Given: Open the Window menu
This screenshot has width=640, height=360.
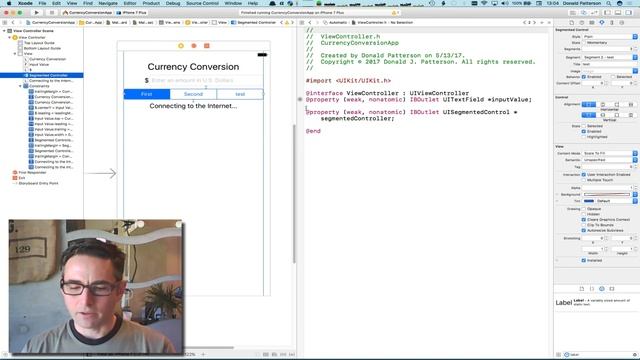Looking at the screenshot, I should point(233,3).
